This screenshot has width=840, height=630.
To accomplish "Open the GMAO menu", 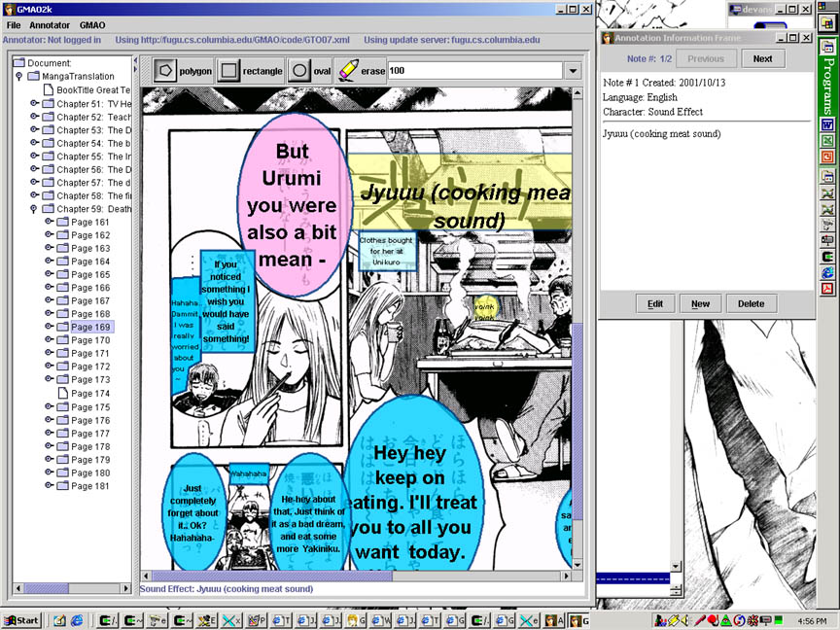I will pyautogui.click(x=92, y=25).
